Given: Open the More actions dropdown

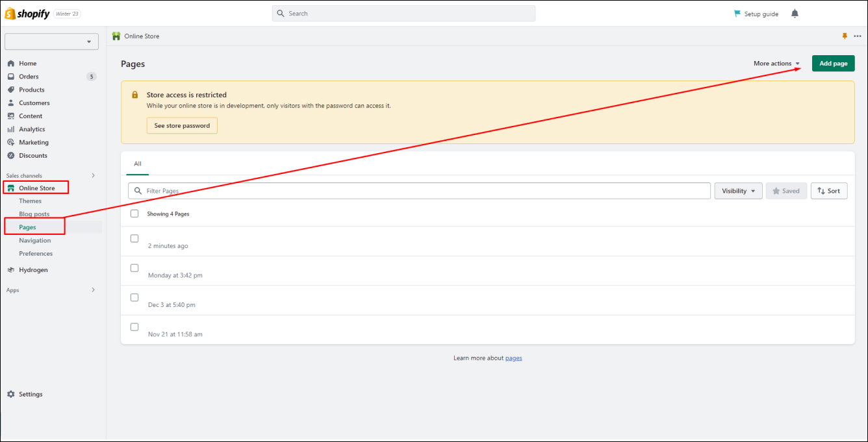Looking at the screenshot, I should pyautogui.click(x=777, y=64).
